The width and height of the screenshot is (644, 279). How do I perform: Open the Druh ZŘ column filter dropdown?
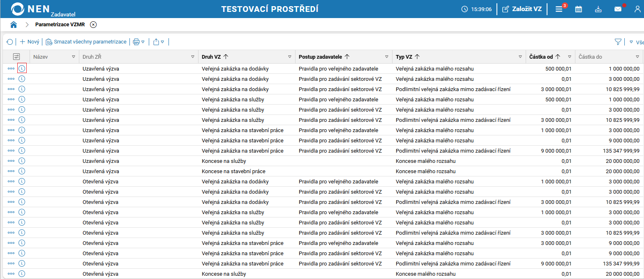(192, 57)
